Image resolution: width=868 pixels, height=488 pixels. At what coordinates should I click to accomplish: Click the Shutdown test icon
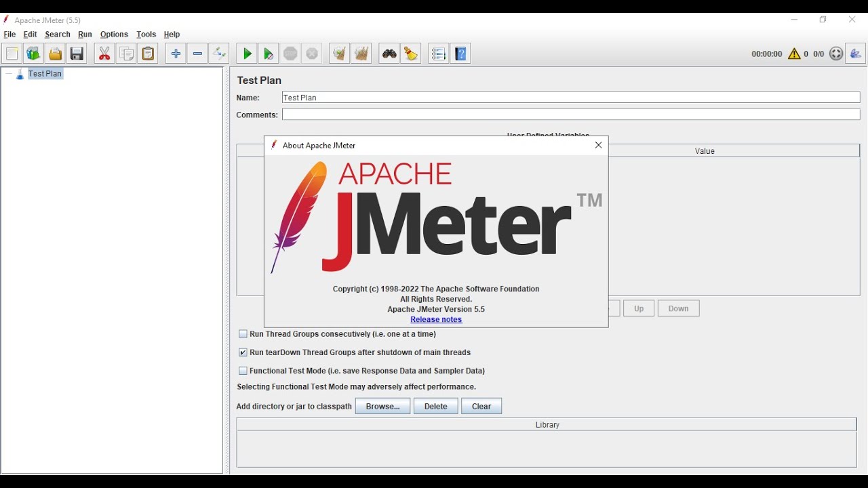[312, 54]
